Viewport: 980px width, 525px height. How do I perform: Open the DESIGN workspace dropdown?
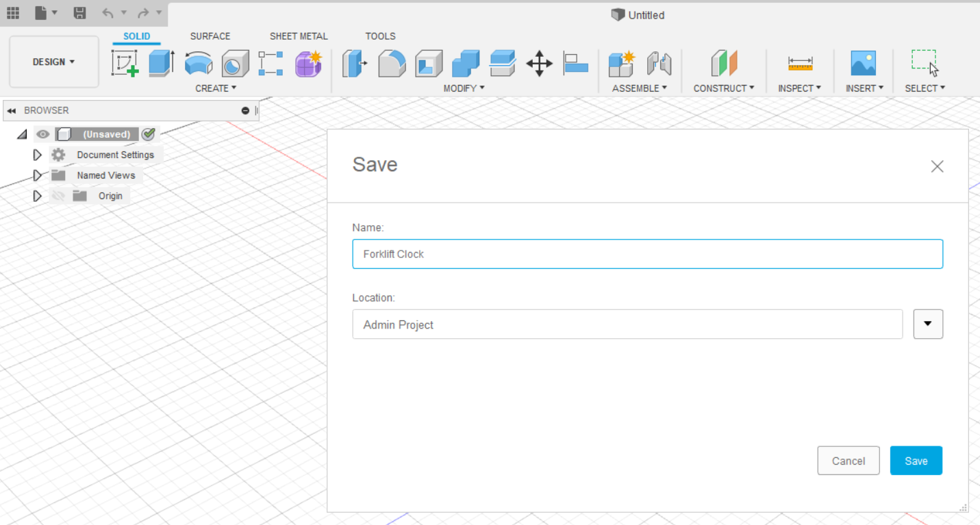click(x=54, y=62)
